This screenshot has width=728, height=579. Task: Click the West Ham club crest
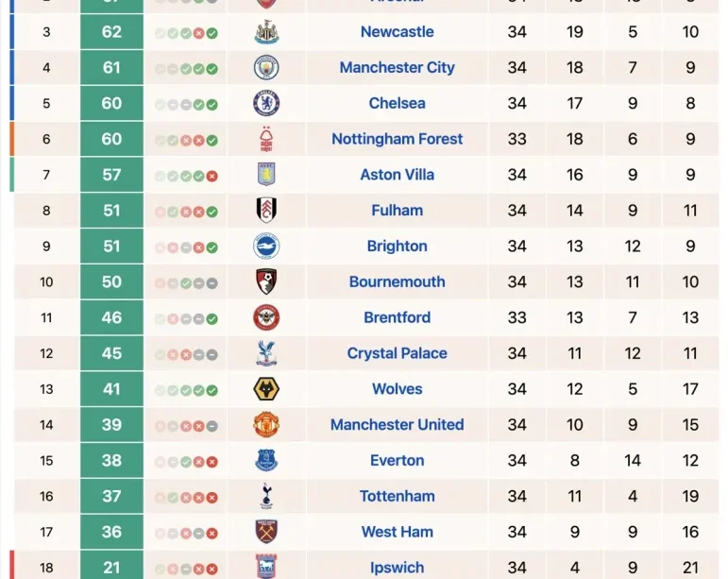(266, 532)
